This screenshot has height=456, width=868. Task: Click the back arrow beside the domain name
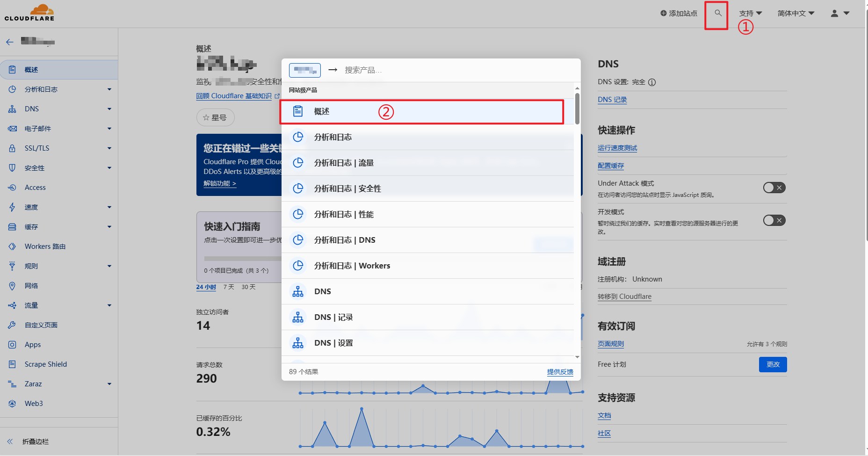[10, 42]
